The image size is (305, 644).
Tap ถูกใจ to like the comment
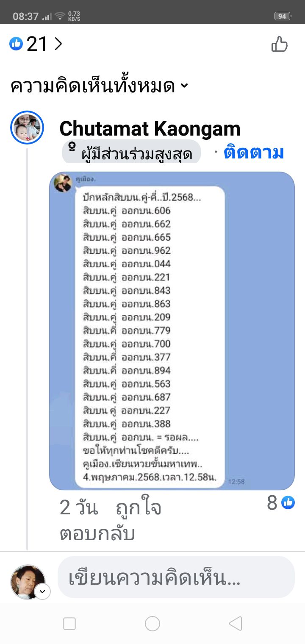pyautogui.click(x=139, y=508)
